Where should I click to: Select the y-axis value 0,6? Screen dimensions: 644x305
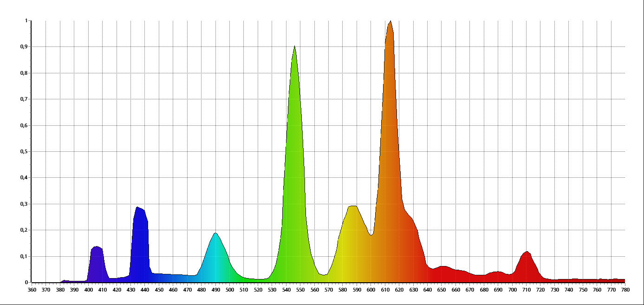[x=25, y=126]
